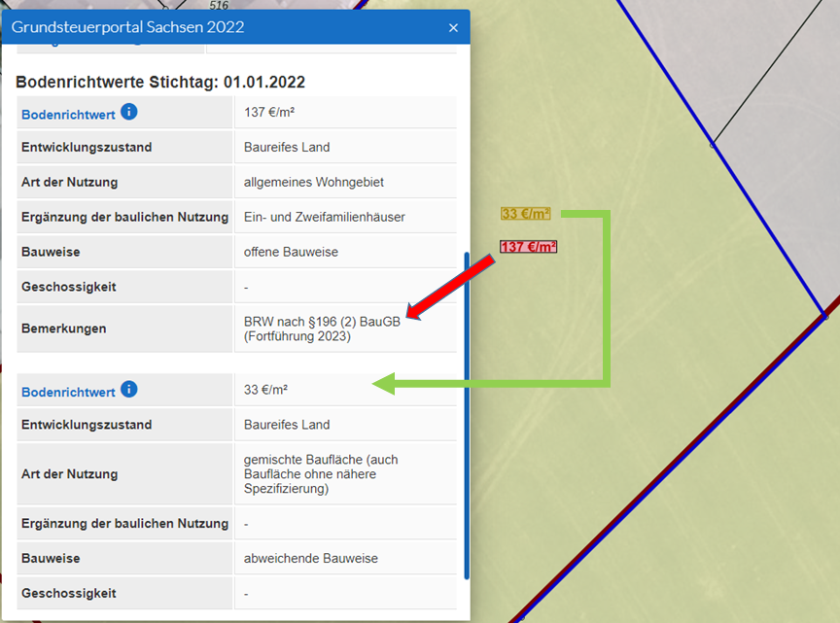The width and height of the screenshot is (840, 623).
Task: Select 'allgemeines Wohngebiet' value
Action: (314, 182)
